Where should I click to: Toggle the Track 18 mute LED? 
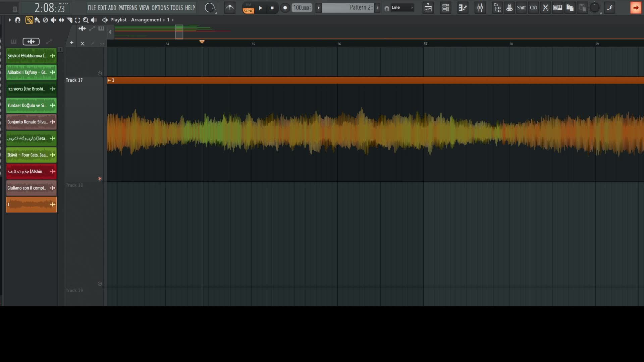click(x=100, y=284)
